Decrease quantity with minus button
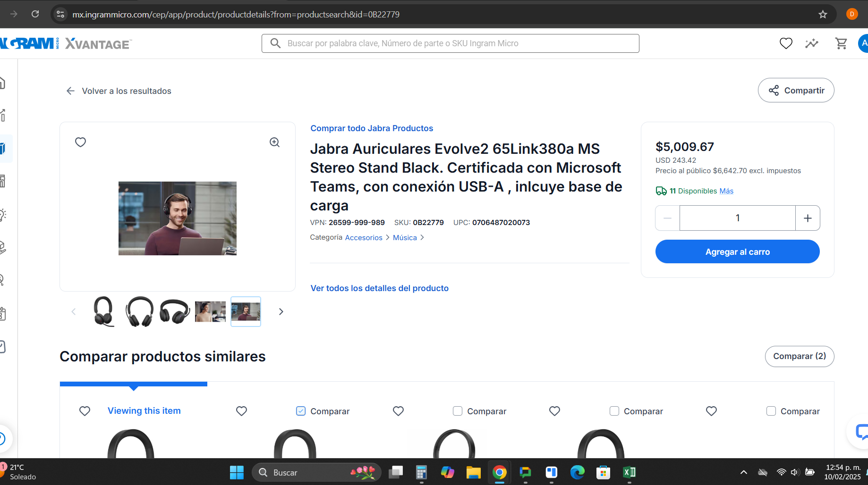 pyautogui.click(x=667, y=218)
